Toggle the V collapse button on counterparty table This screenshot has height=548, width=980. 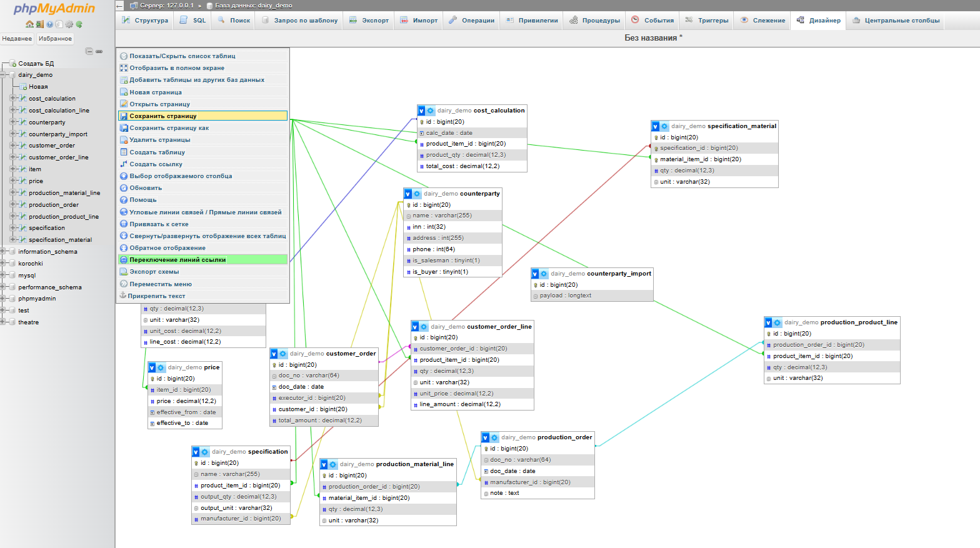coord(408,194)
